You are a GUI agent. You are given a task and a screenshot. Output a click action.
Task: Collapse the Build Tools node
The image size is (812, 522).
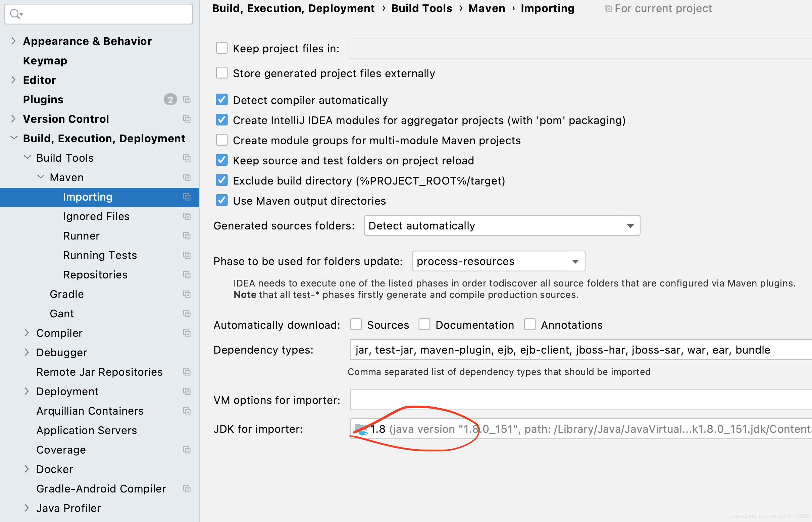(28, 157)
